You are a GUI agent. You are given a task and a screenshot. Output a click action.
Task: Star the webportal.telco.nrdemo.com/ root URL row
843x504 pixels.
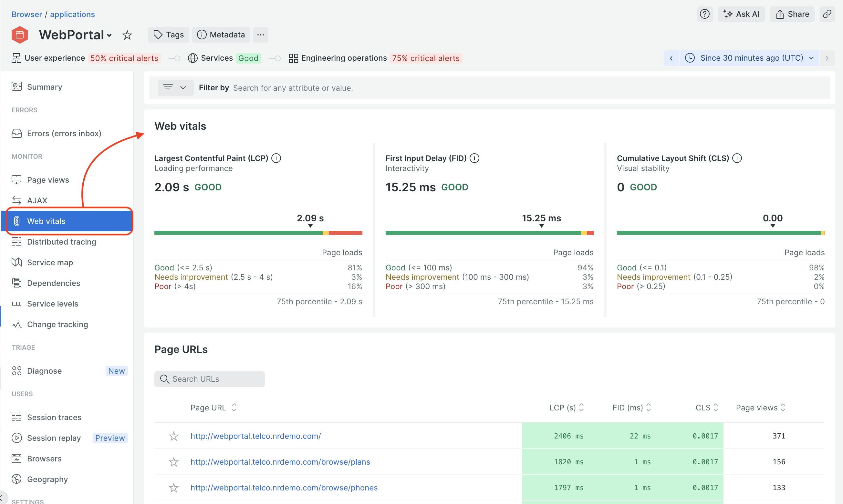tap(173, 436)
